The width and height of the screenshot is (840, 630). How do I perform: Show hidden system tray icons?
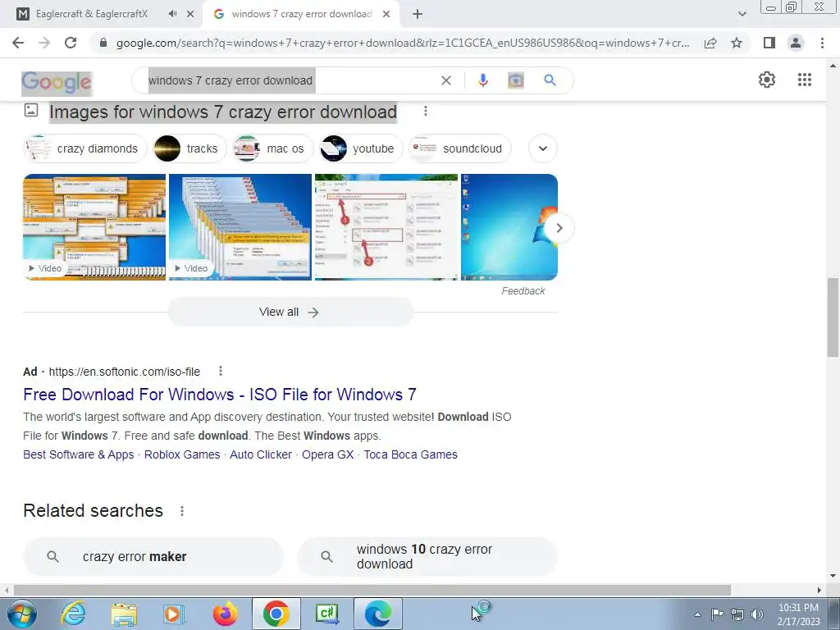(697, 615)
